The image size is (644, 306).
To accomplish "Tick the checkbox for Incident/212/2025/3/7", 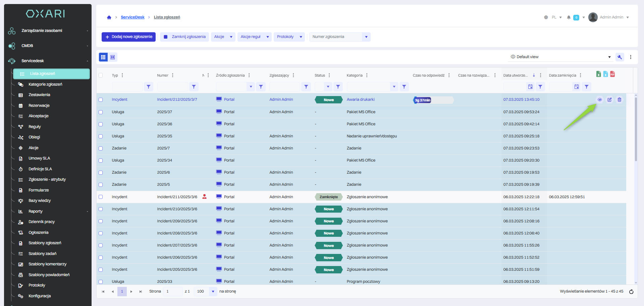I will (x=101, y=100).
